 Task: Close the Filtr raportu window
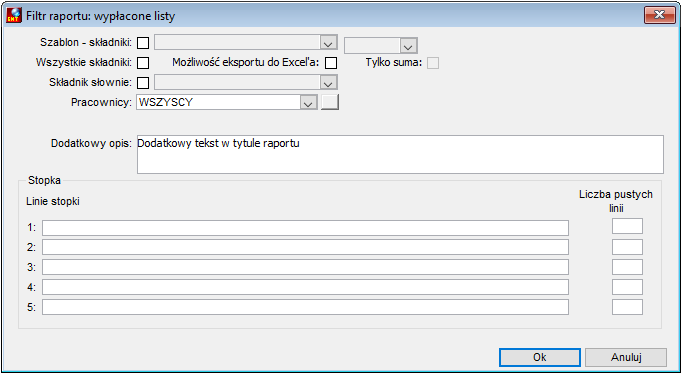click(x=659, y=15)
